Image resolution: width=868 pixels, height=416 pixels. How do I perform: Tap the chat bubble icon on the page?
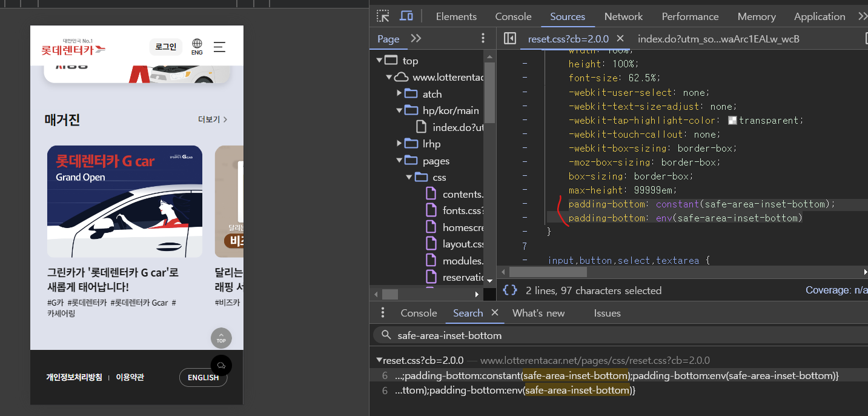221,365
